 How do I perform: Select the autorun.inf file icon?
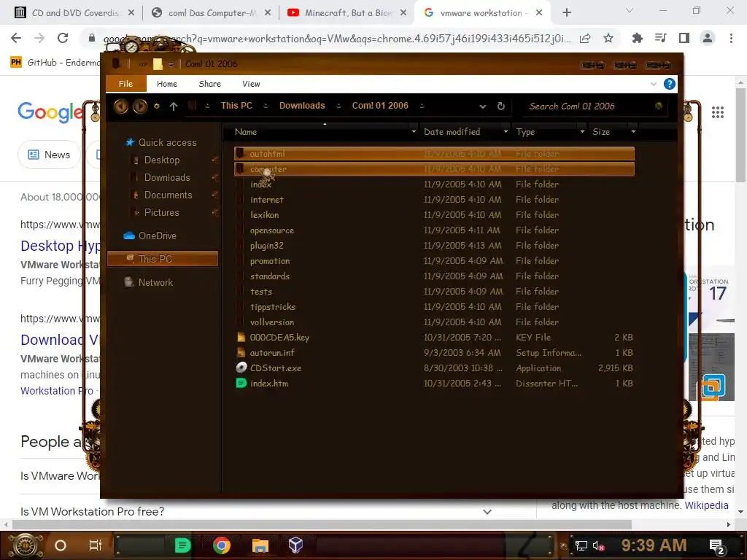tap(241, 352)
